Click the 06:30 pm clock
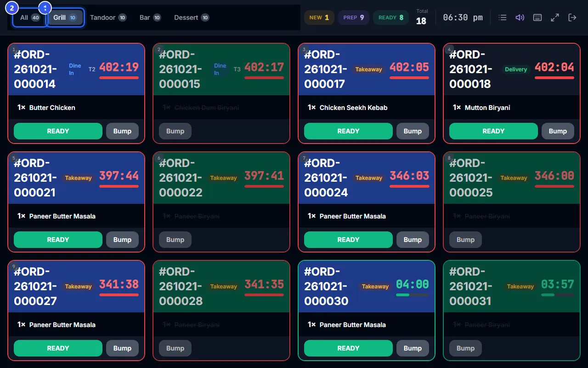This screenshot has height=368, width=588. [463, 17]
